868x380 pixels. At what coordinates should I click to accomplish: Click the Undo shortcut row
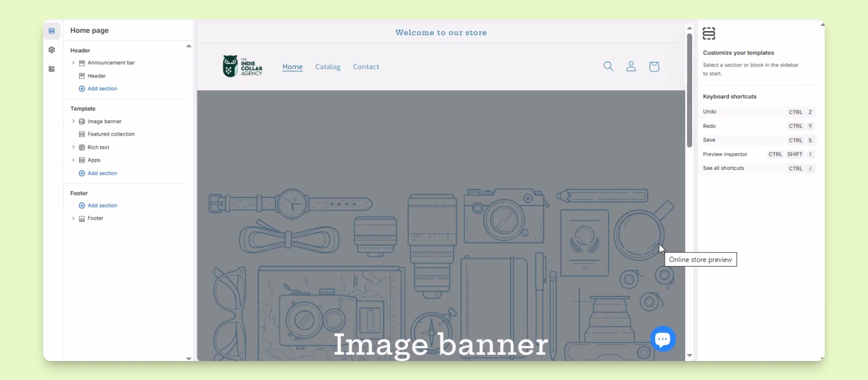point(758,112)
